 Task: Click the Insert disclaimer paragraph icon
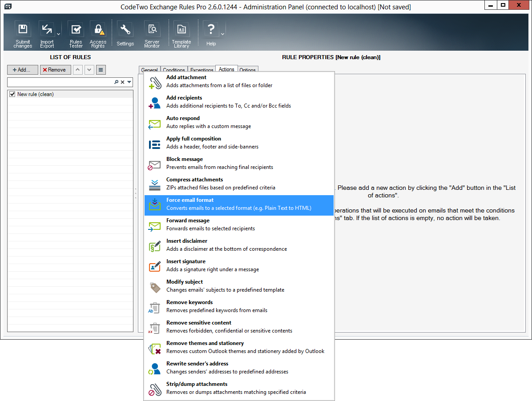click(x=155, y=246)
